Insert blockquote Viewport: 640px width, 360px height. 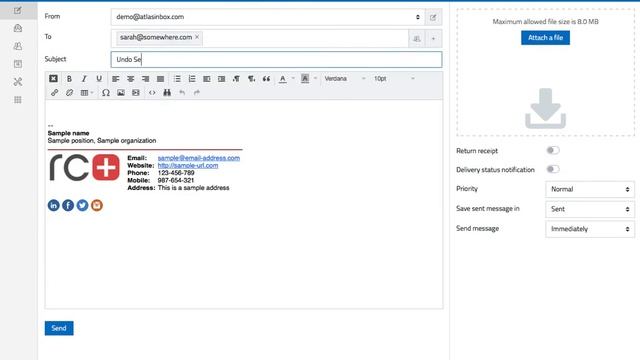[266, 78]
